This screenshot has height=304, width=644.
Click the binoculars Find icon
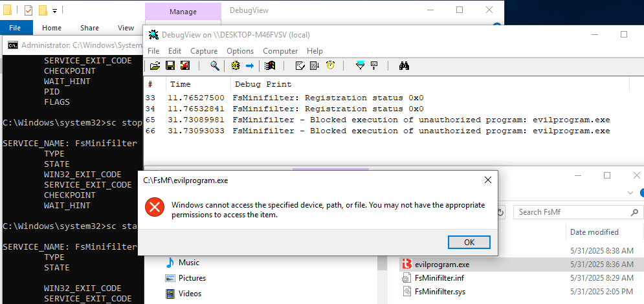(404, 65)
